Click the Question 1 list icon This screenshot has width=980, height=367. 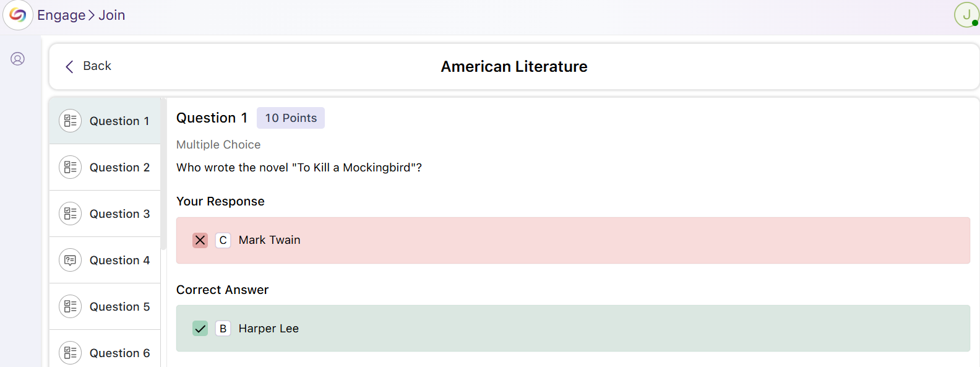coord(71,121)
